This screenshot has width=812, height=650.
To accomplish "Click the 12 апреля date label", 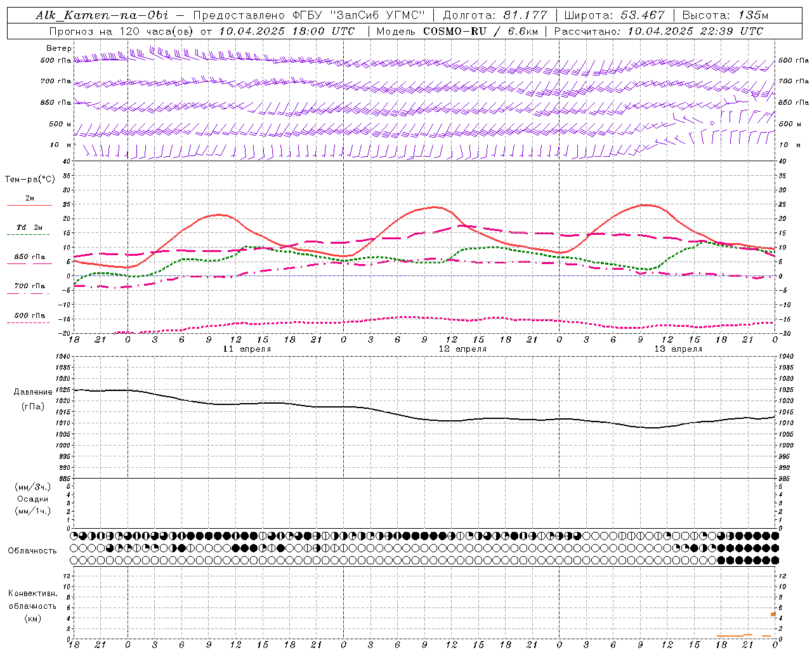I will pyautogui.click(x=462, y=349).
